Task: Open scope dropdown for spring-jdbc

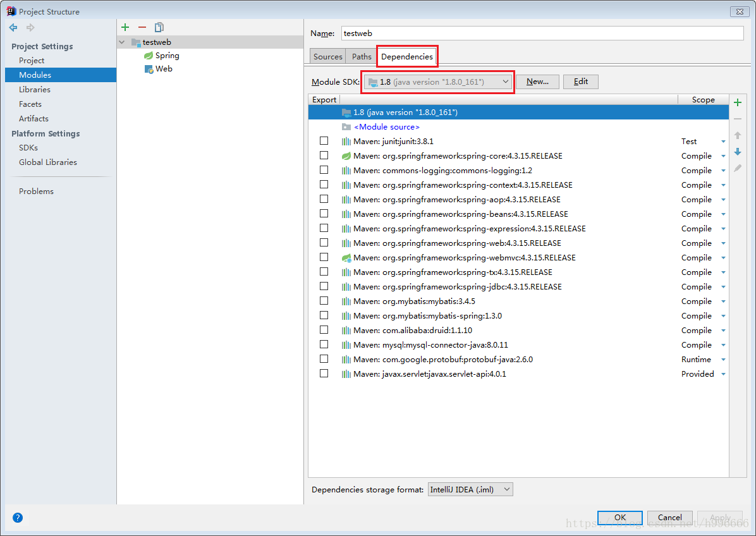Action: click(x=723, y=288)
